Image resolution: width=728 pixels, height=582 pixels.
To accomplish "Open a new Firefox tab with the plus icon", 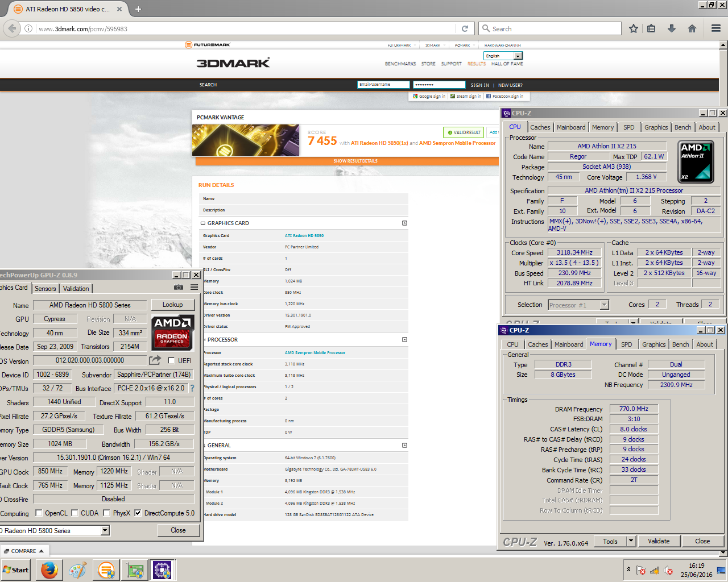I will (138, 9).
